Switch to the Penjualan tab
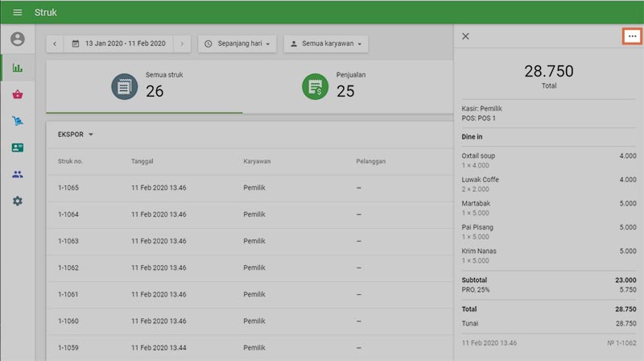This screenshot has width=644, height=361. (338, 85)
